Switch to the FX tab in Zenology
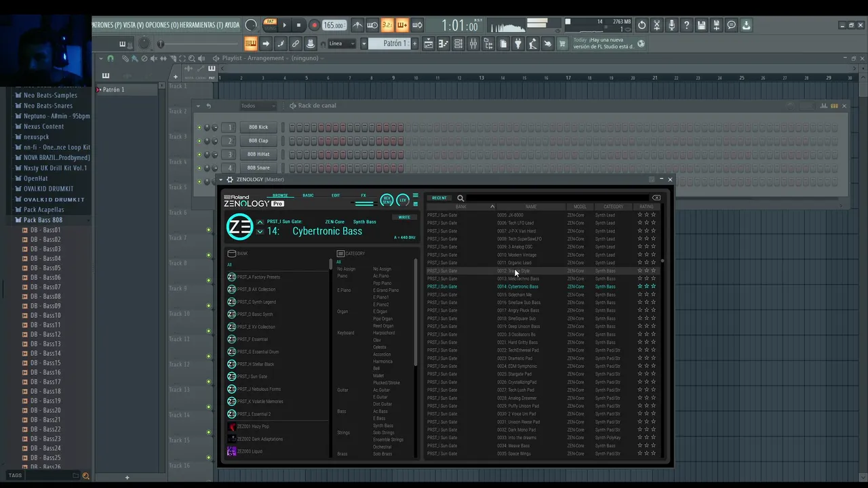 click(363, 195)
